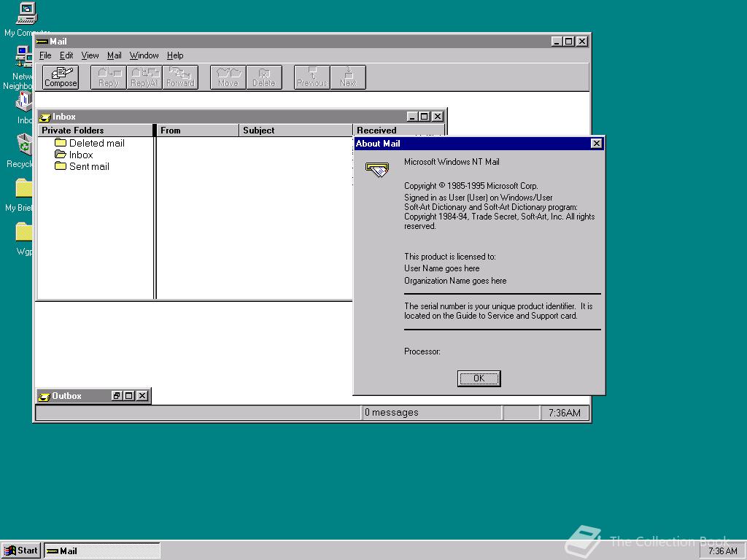Image resolution: width=747 pixels, height=560 pixels.
Task: Close the Outbox window
Action: pos(142,396)
